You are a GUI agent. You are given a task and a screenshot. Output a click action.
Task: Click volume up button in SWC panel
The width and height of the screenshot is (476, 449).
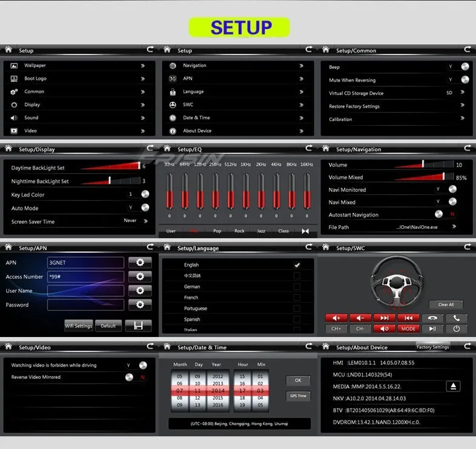336,318
